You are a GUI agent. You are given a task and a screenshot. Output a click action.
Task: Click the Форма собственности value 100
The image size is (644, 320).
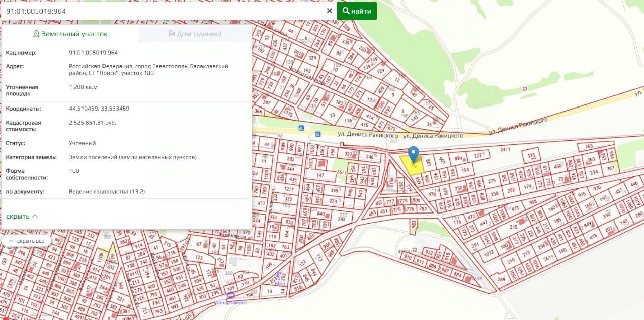pyautogui.click(x=73, y=171)
